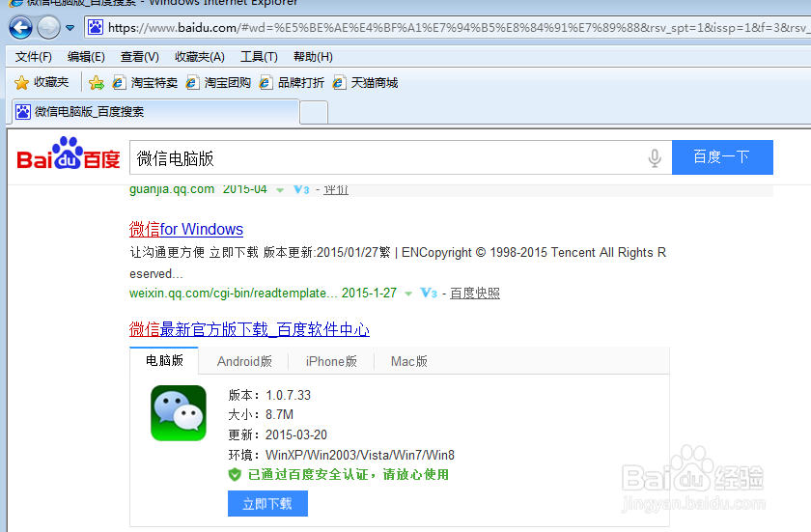Screen dimensions: 811x532
Task: Open the 淘宝团购 favorites bar link
Action: (219, 83)
